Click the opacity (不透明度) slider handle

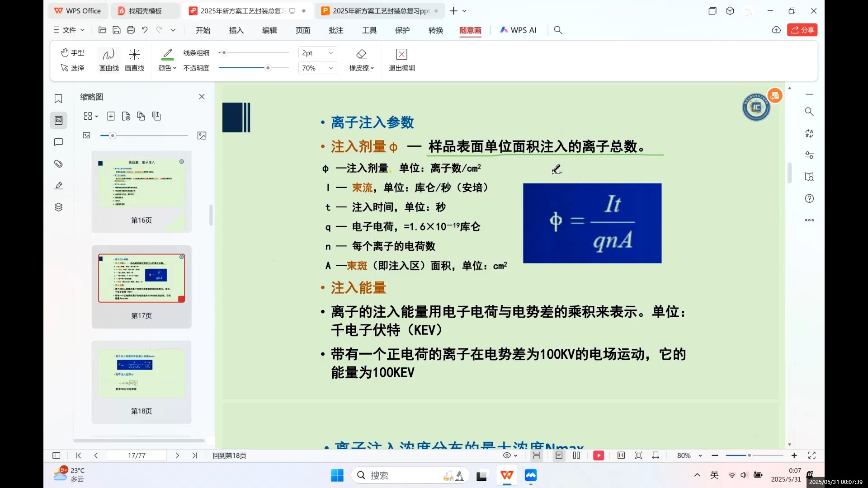pos(268,68)
